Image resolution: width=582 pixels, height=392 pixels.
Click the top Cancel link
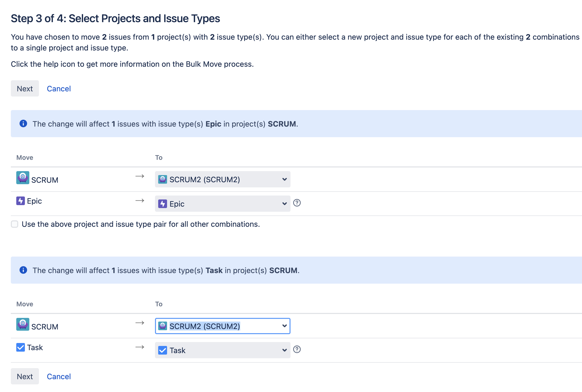[59, 88]
